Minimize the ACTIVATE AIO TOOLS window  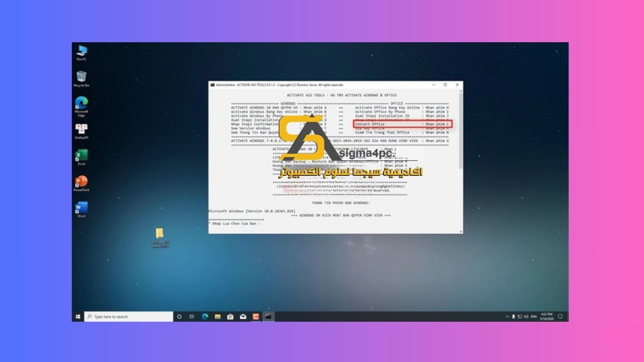point(435,85)
